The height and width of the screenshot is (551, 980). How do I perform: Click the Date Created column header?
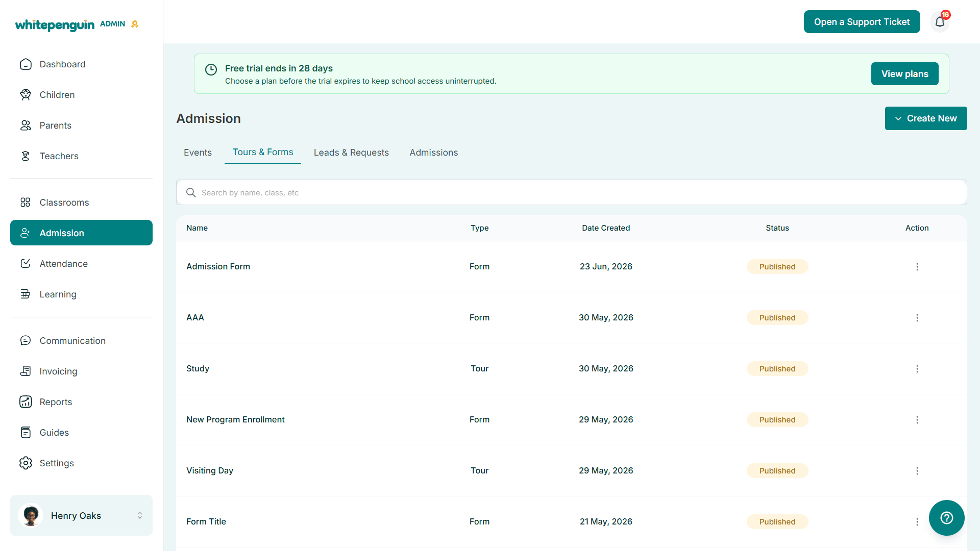(606, 228)
